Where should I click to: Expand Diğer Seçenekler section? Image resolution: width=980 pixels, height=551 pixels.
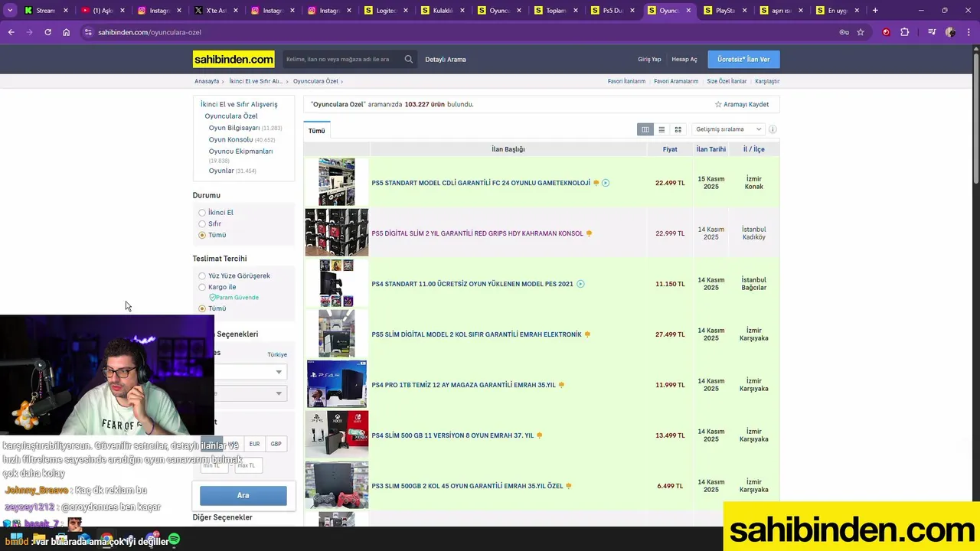click(x=223, y=517)
